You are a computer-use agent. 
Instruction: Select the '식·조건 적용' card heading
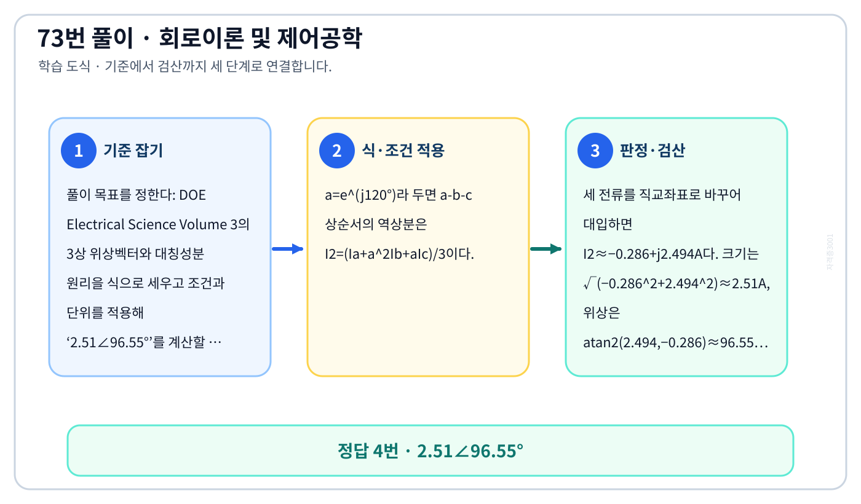point(403,151)
